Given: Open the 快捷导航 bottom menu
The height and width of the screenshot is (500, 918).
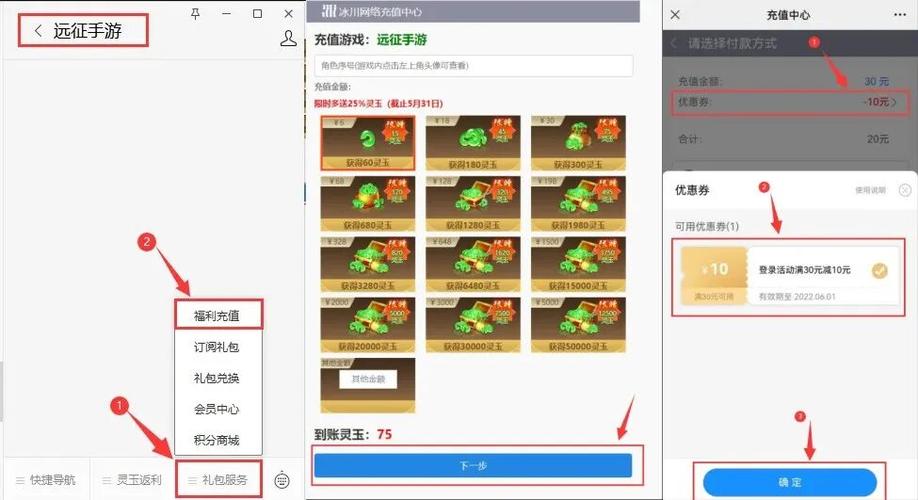Looking at the screenshot, I should tap(46, 480).
